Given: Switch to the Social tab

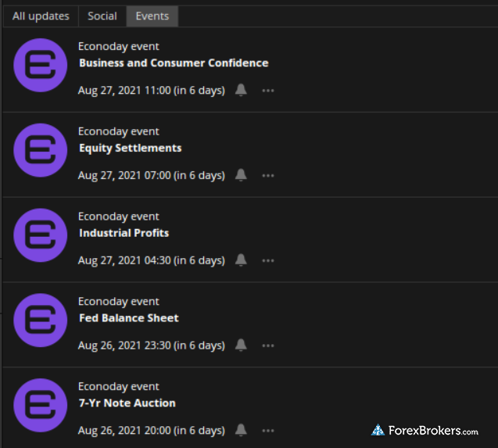Looking at the screenshot, I should [102, 16].
